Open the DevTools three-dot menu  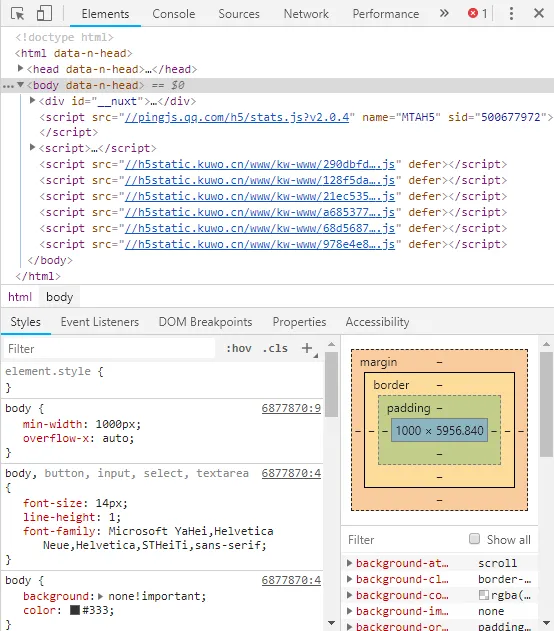tap(511, 14)
